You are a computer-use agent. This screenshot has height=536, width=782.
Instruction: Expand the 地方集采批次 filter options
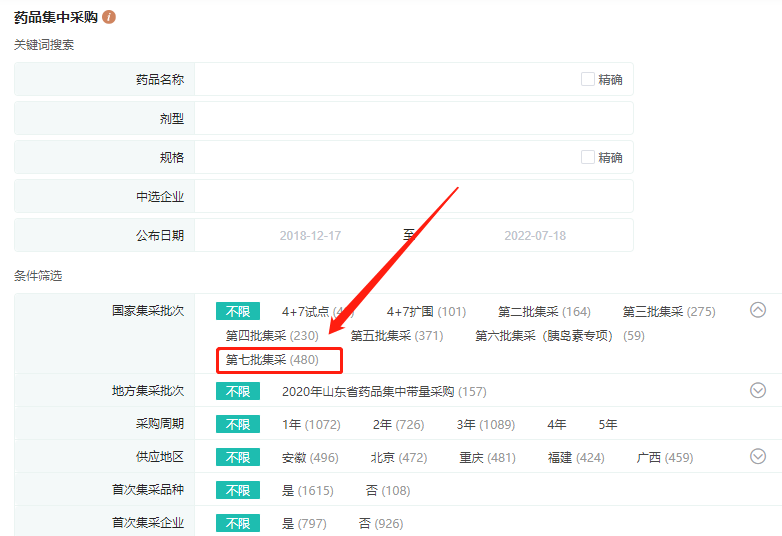point(758,390)
